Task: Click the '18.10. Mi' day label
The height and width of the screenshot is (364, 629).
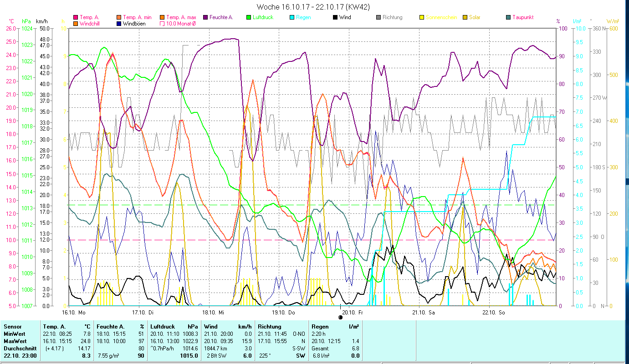Action: [x=214, y=312]
